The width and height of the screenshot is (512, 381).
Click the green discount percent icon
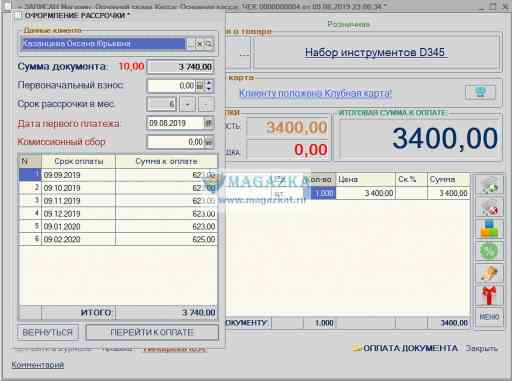[x=489, y=251]
